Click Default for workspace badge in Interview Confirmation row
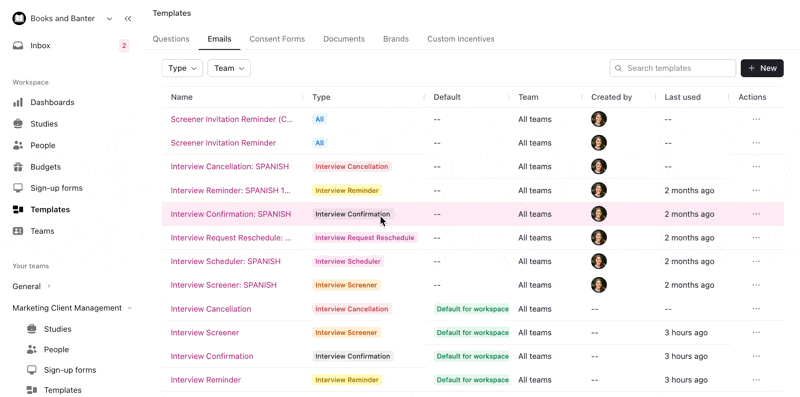This screenshot has width=800, height=397. [x=472, y=356]
